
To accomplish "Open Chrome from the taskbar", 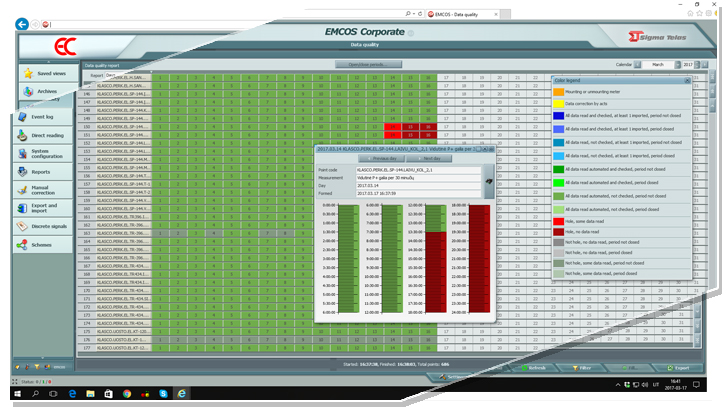I will [127, 394].
